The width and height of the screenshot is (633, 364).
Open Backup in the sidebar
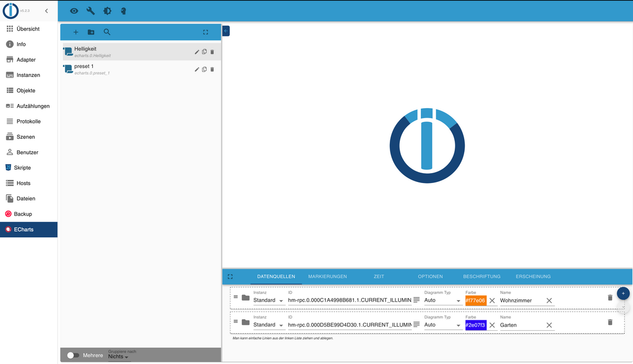[x=29, y=214]
